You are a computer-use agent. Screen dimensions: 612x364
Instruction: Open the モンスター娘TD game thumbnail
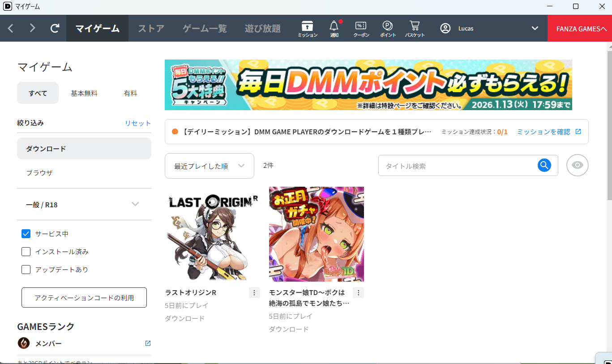tap(317, 234)
